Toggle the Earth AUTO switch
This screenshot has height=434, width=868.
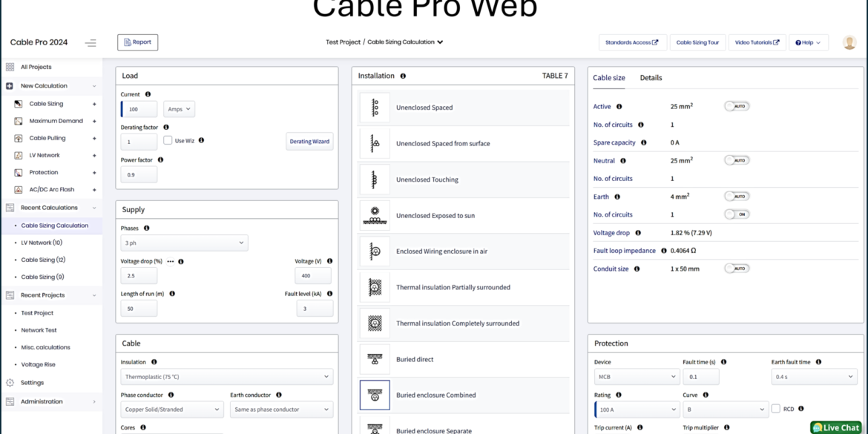pos(737,197)
